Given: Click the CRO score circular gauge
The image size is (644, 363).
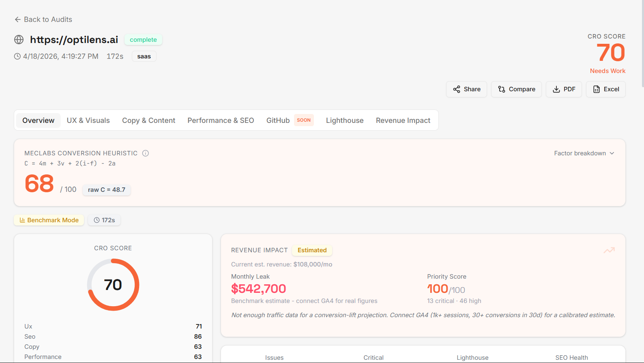Looking at the screenshot, I should [x=113, y=285].
